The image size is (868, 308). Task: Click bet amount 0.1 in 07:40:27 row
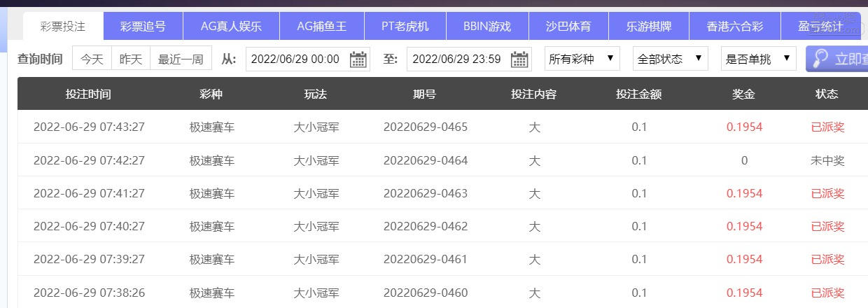[x=639, y=226]
